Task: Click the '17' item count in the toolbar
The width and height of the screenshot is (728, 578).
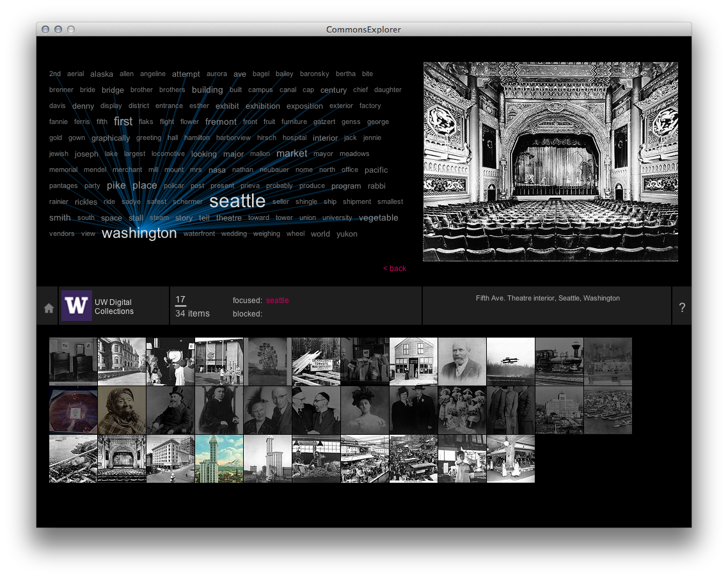Action: 180,299
